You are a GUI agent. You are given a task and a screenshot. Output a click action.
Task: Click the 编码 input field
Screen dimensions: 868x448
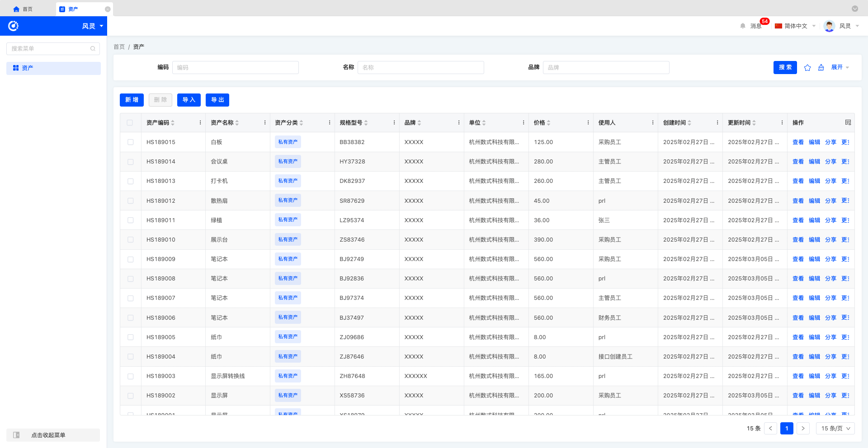pyautogui.click(x=235, y=68)
